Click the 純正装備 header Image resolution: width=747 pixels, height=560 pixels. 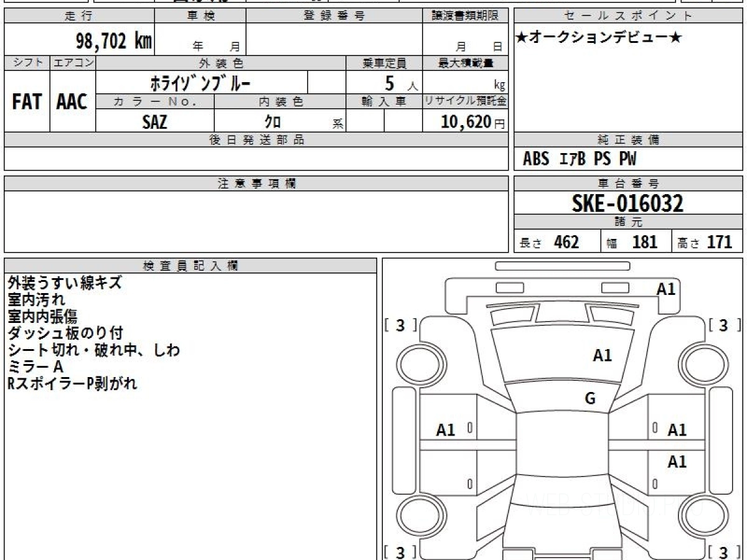pyautogui.click(x=629, y=140)
